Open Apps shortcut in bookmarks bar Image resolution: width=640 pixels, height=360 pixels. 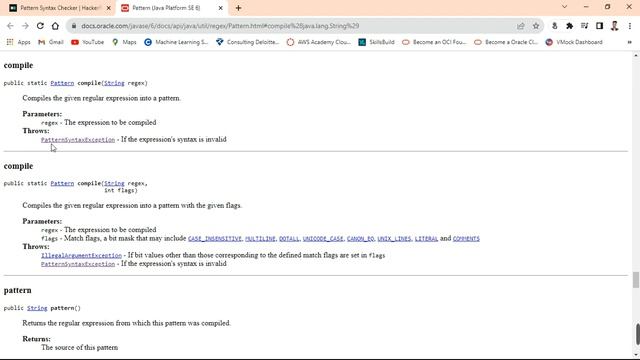18,42
